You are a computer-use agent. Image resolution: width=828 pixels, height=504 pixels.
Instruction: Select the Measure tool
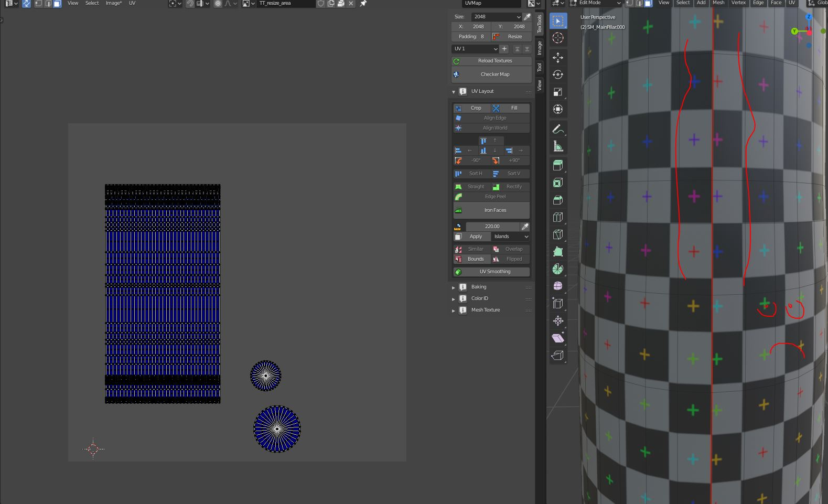[x=558, y=146]
